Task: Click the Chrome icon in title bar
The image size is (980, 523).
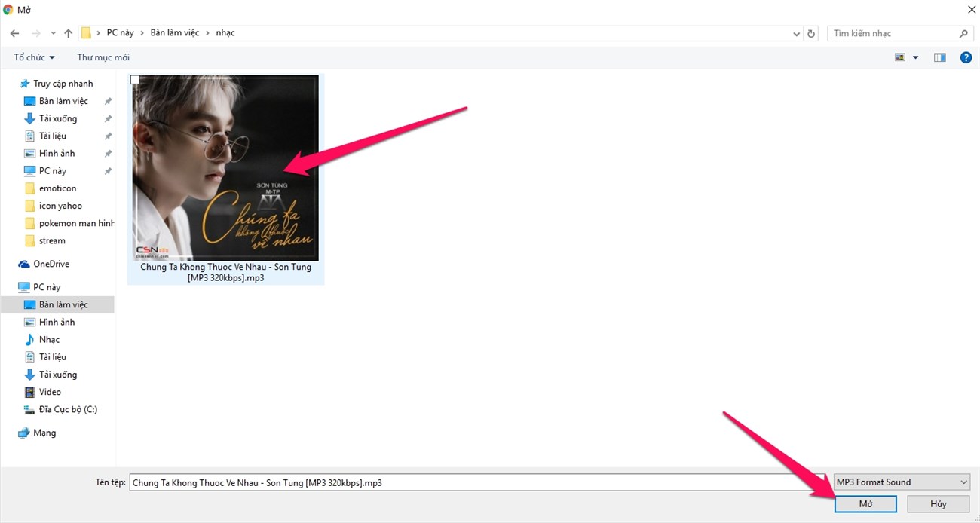Action: pos(8,10)
